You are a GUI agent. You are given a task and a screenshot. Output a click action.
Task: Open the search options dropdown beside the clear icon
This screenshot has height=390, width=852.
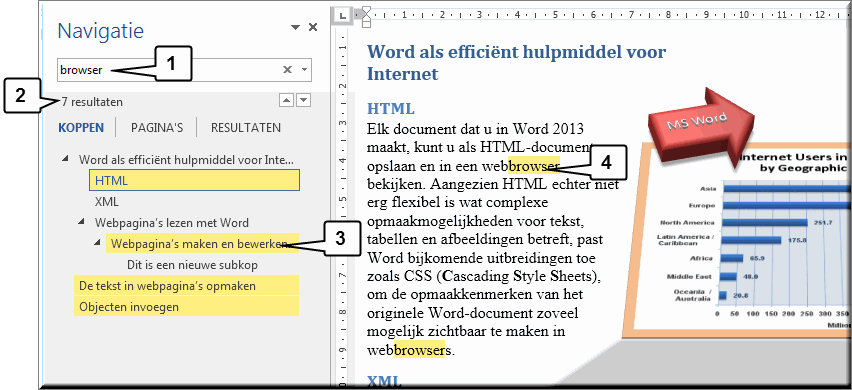tap(304, 70)
